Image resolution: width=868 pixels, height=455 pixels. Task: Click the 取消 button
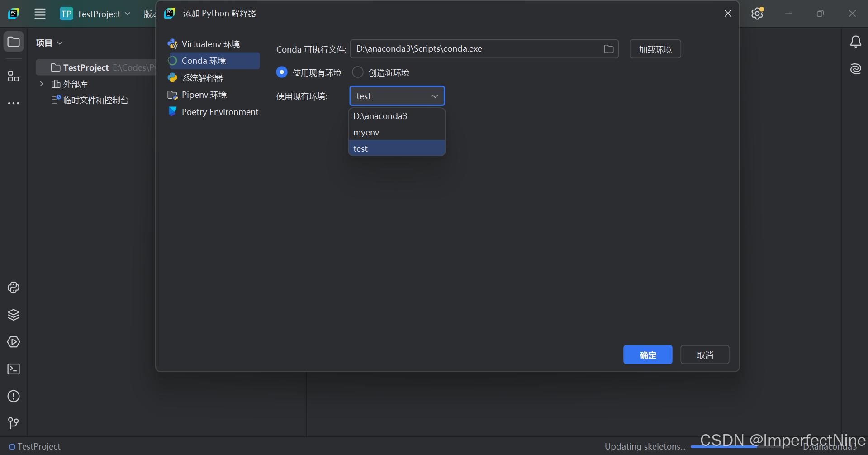tap(705, 354)
